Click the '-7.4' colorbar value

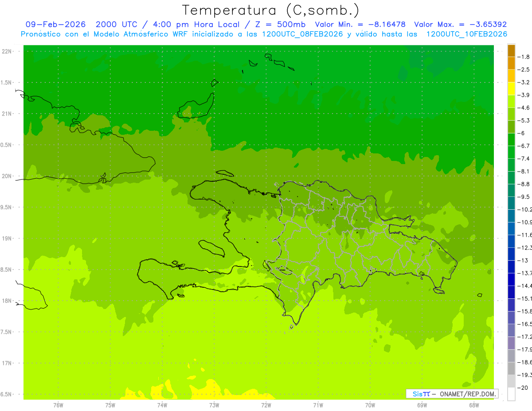pyautogui.click(x=524, y=159)
